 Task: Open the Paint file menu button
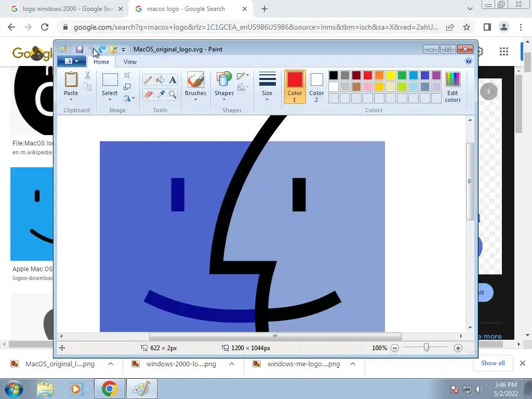pyautogui.click(x=71, y=61)
